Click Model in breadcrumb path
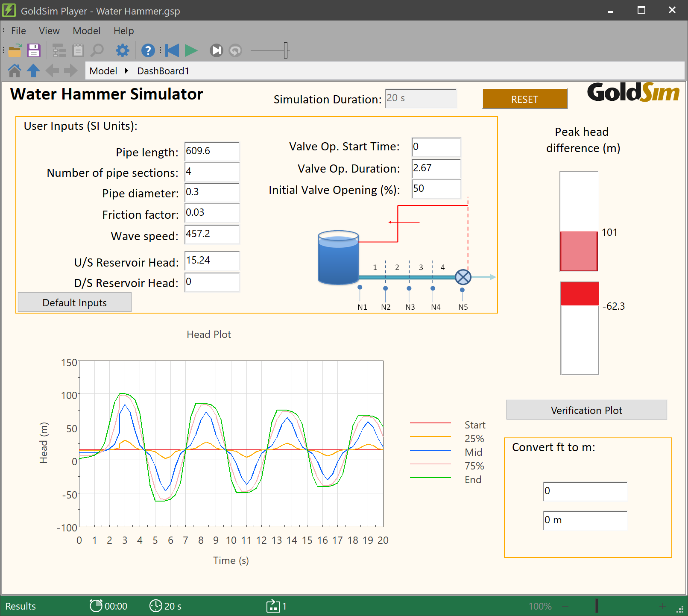Viewport: 688px width, 616px height. pyautogui.click(x=103, y=71)
